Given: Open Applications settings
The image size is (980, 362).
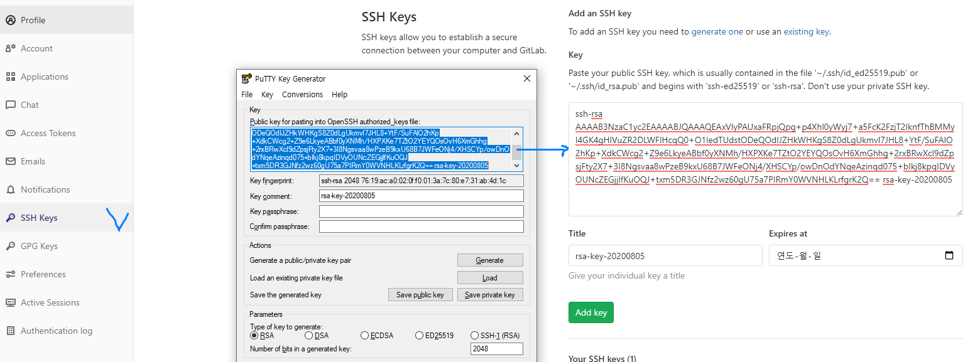Looking at the screenshot, I should [x=67, y=77].
